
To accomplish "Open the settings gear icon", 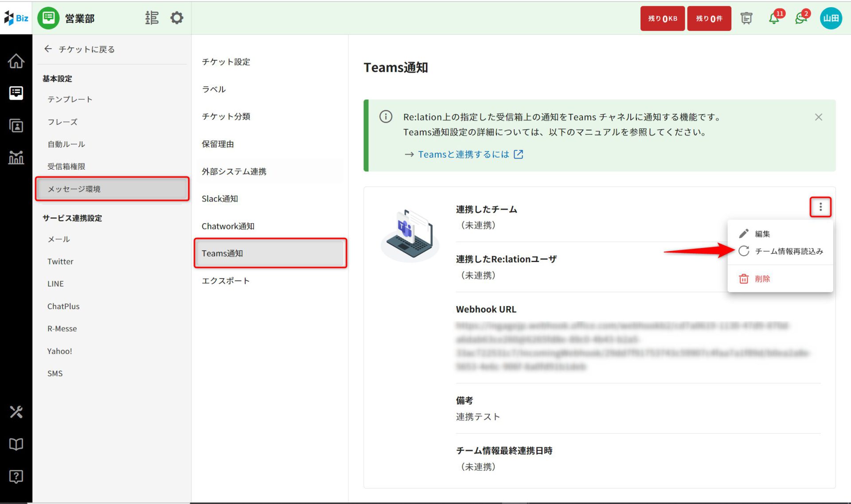I will click(177, 18).
